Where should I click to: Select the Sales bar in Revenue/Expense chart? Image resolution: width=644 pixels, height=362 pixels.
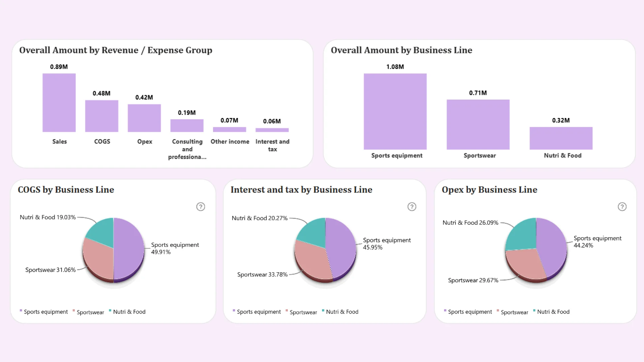pos(59,103)
